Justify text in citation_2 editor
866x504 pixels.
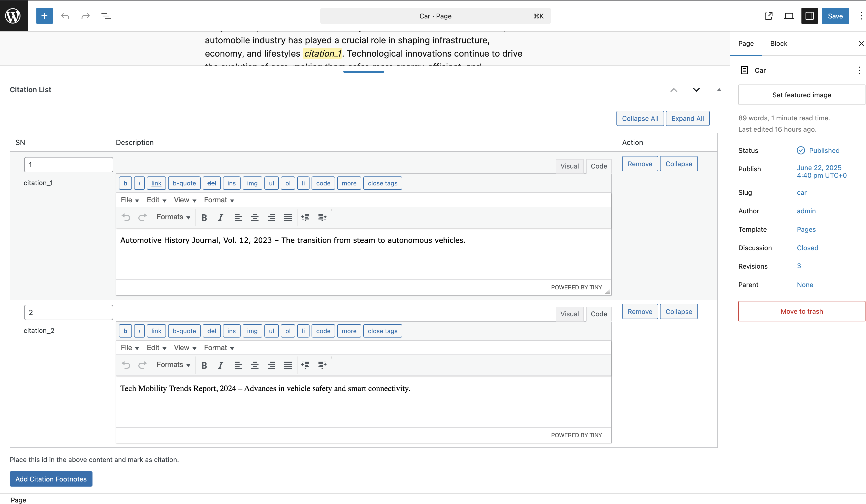tap(288, 365)
